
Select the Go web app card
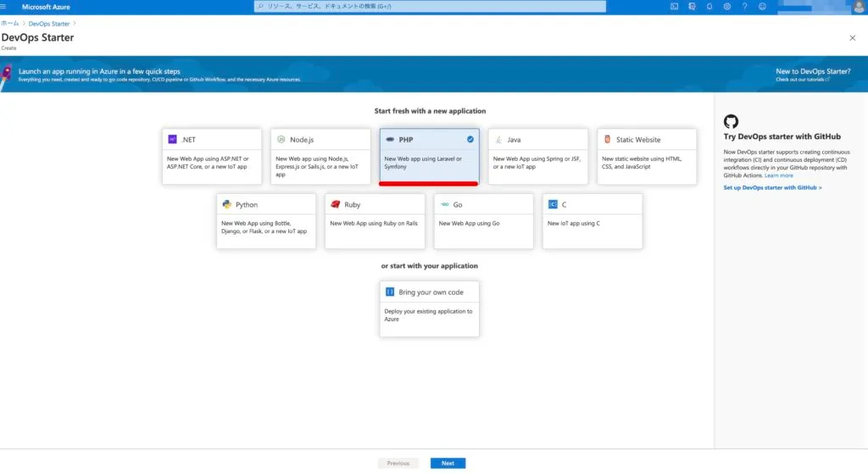pyautogui.click(x=484, y=221)
